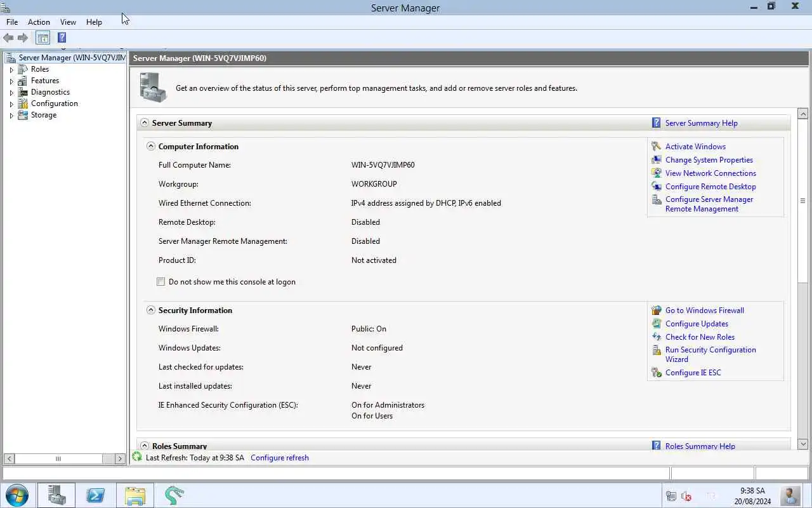812x508 pixels.
Task: Click the Configure Server Manager Remote Management icon
Action: 657,200
